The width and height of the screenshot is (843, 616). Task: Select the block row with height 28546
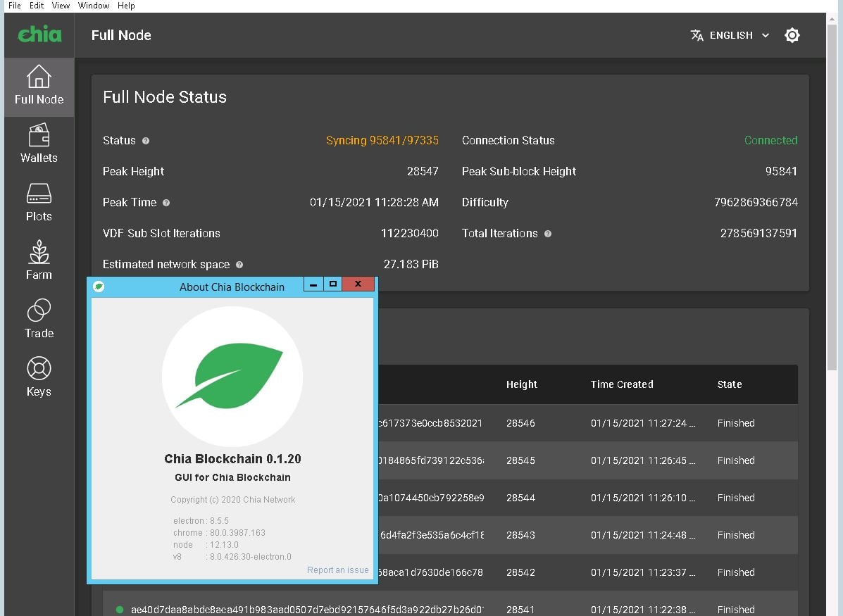588,423
